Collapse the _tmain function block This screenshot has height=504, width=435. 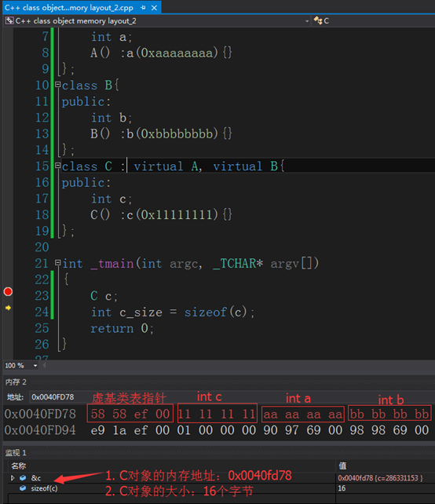57,263
